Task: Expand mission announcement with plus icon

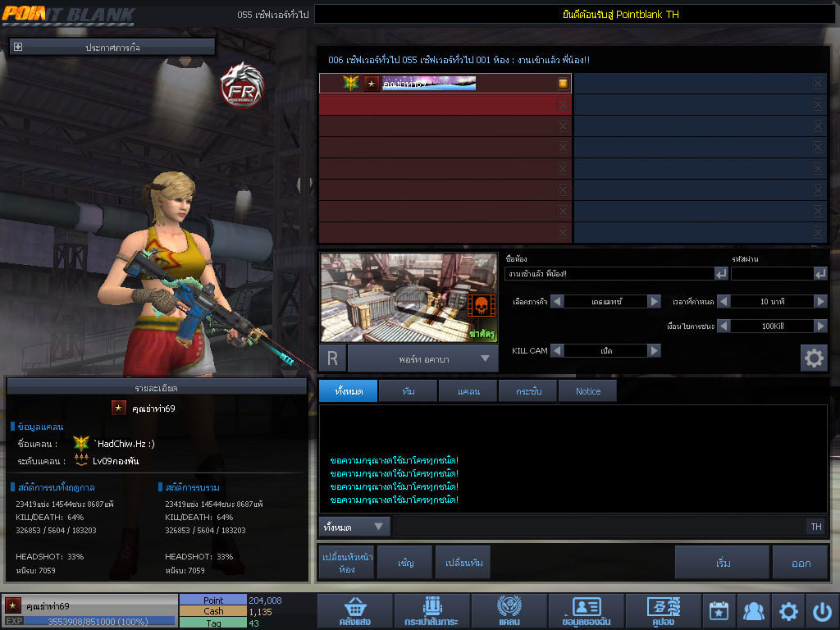Action: tap(18, 47)
